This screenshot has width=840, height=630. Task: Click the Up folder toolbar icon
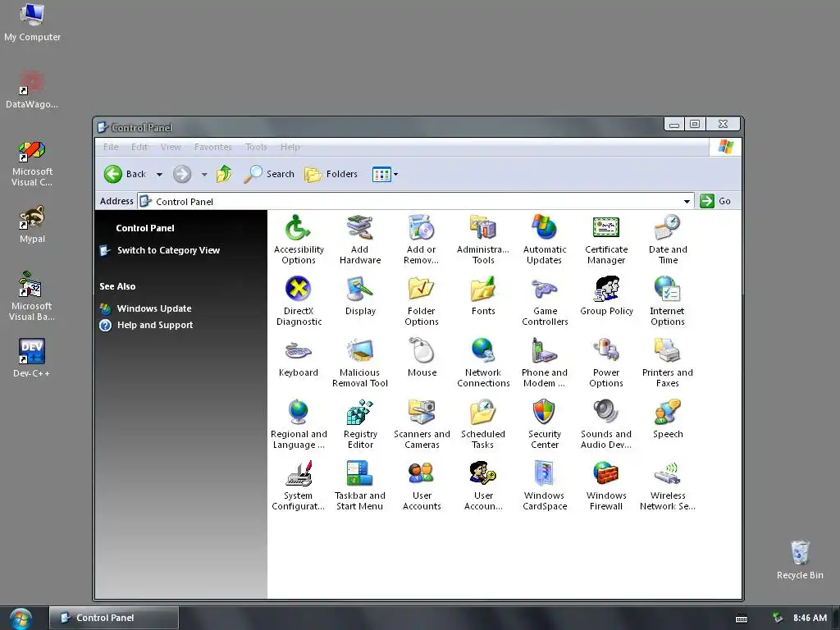coord(224,174)
